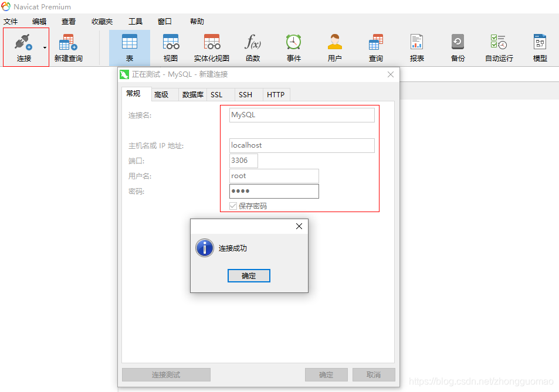
Task: Open the View (查看) menu
Action: pos(69,21)
